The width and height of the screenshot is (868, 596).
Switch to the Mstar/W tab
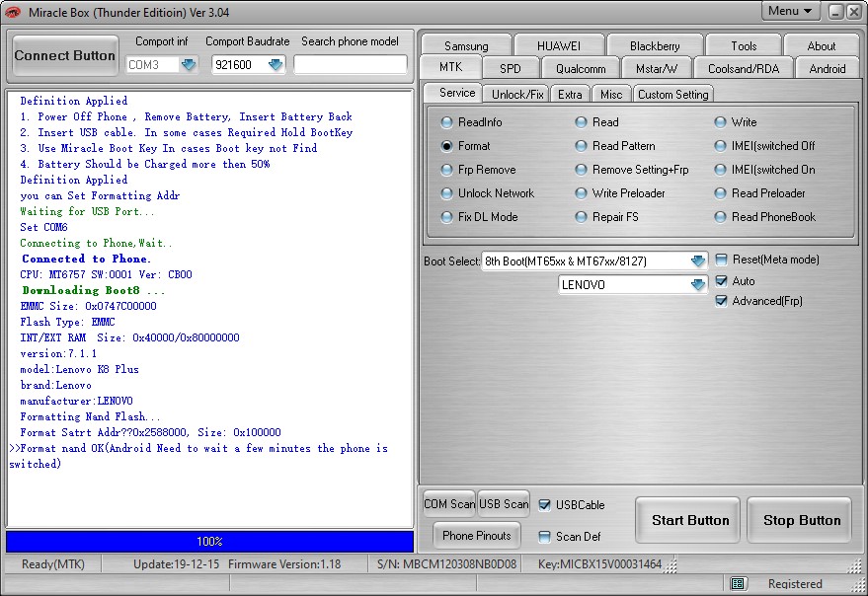point(657,69)
